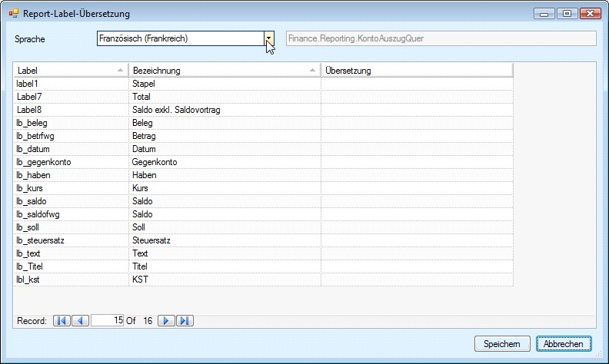Select the lb_datum cell
Image resolution: width=609 pixels, height=364 pixels.
tap(71, 149)
